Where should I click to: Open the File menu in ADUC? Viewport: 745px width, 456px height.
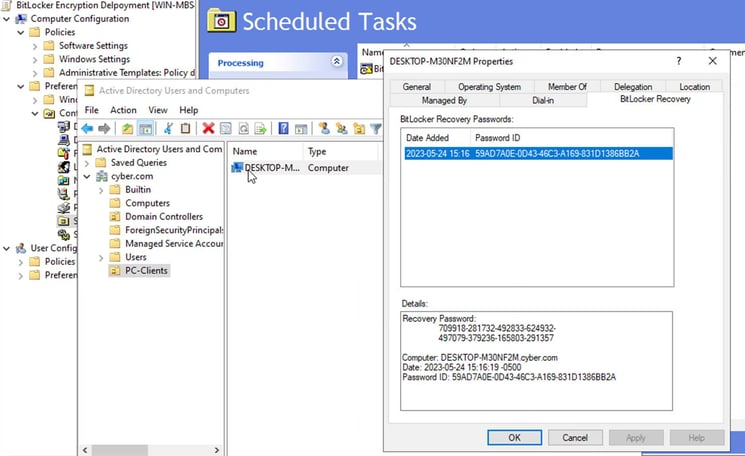[92, 110]
